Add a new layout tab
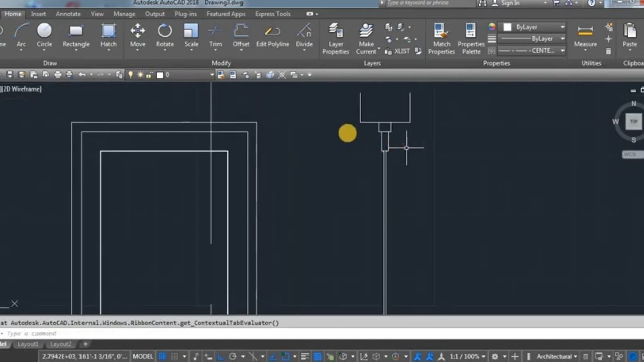Screen dimensions: 644x362 (85, 344)
